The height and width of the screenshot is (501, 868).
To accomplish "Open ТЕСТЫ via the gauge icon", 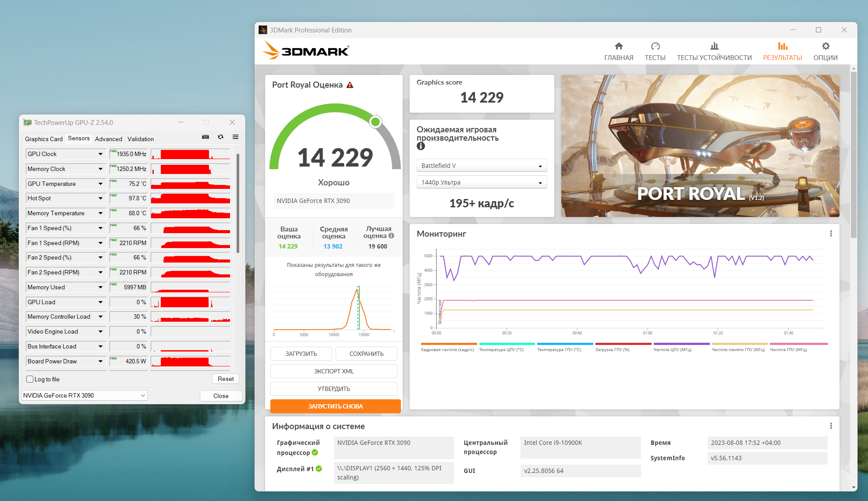I will click(655, 46).
